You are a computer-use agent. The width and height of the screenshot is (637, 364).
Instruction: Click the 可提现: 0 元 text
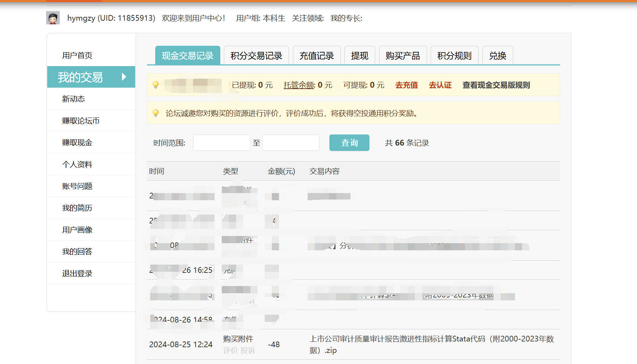[364, 85]
